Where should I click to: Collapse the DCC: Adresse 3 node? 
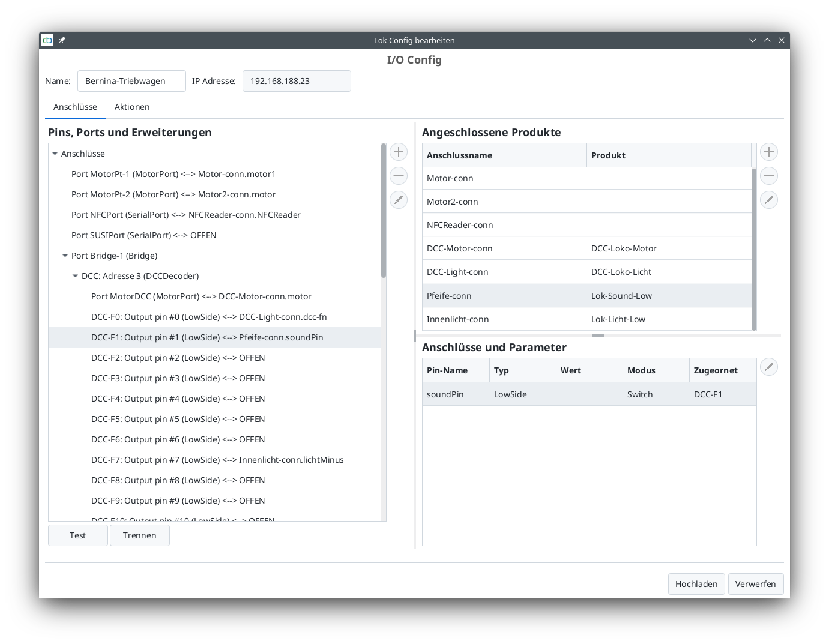76,276
